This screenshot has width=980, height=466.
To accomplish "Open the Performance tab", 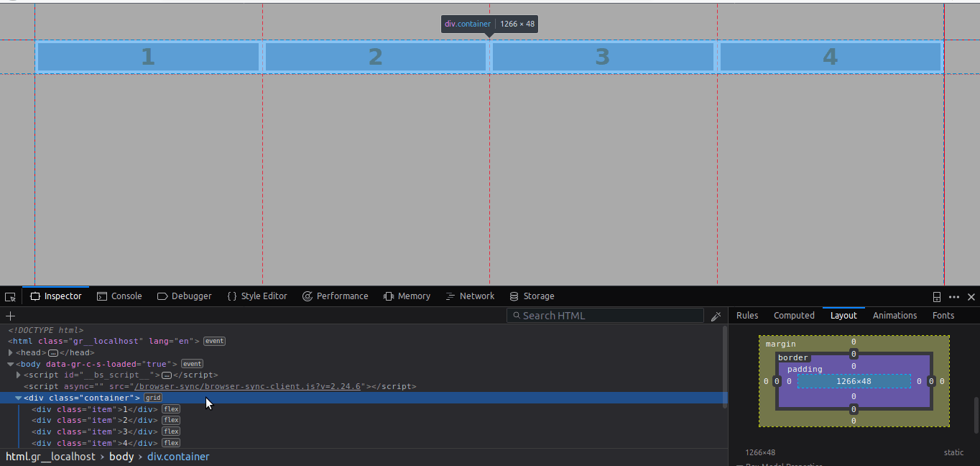I will [x=336, y=296].
